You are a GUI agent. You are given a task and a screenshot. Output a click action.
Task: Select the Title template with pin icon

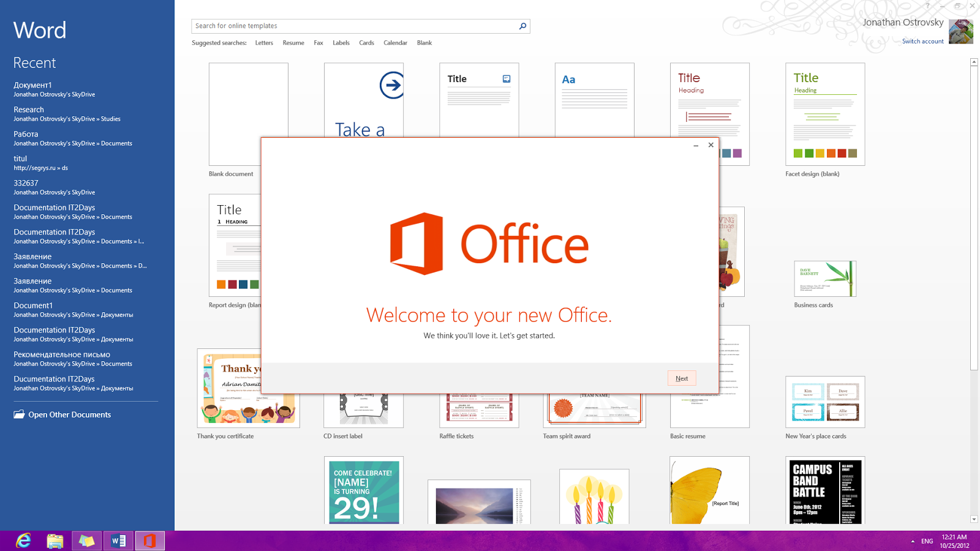tap(479, 100)
